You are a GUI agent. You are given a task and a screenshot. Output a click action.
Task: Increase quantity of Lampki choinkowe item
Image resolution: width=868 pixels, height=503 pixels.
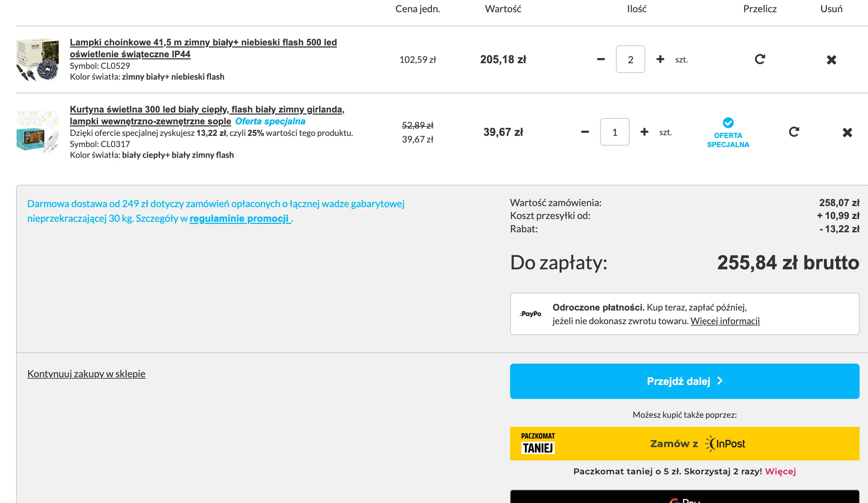click(660, 59)
